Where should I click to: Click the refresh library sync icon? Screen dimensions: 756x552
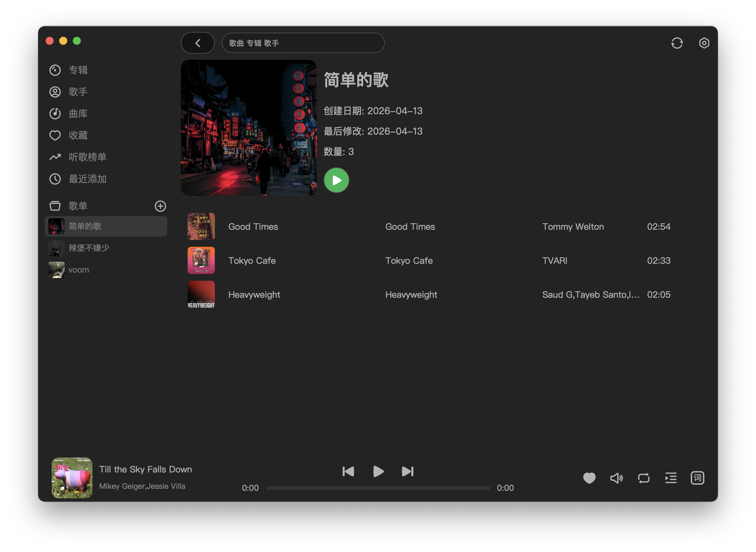(677, 43)
